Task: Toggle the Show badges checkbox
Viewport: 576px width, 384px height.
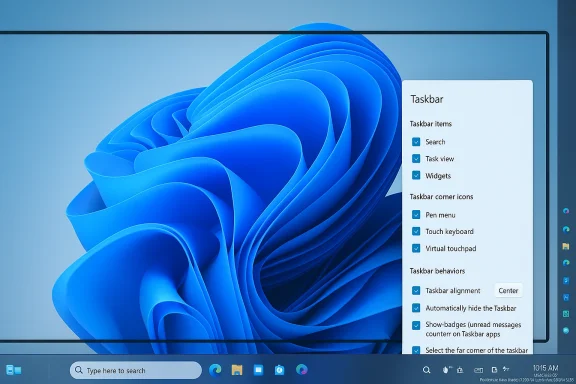Action: (416, 326)
